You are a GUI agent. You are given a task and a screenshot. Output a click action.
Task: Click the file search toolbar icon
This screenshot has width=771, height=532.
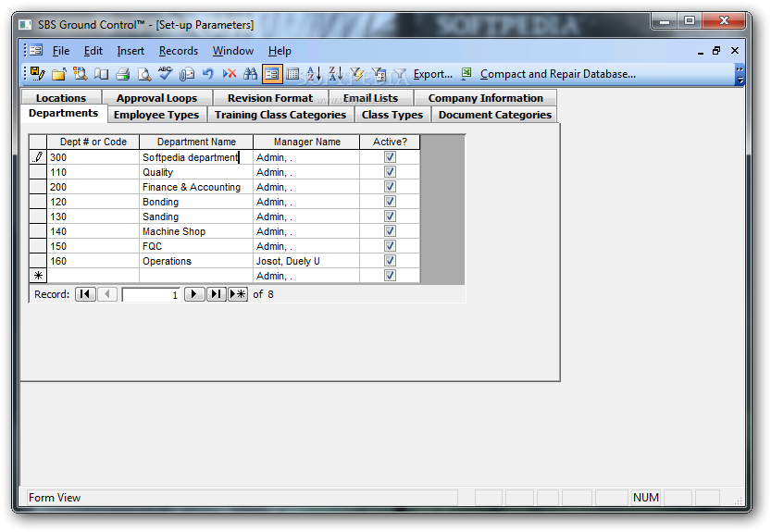81,74
